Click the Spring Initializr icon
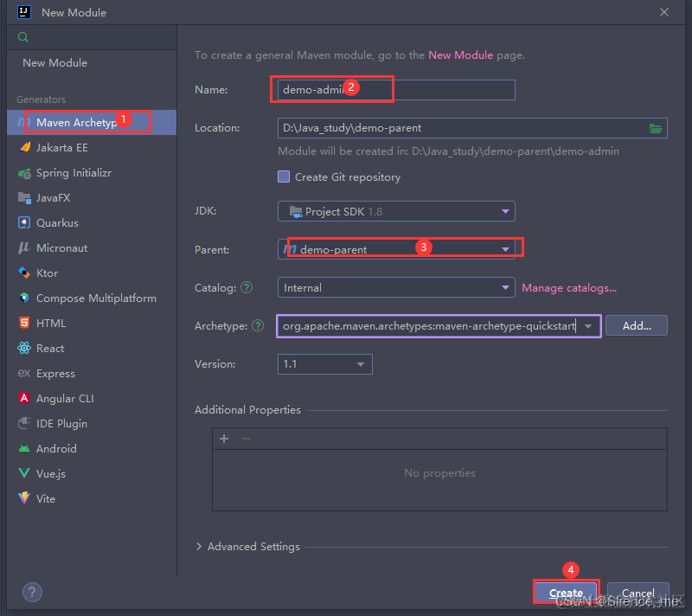The image size is (692, 616). [x=24, y=173]
